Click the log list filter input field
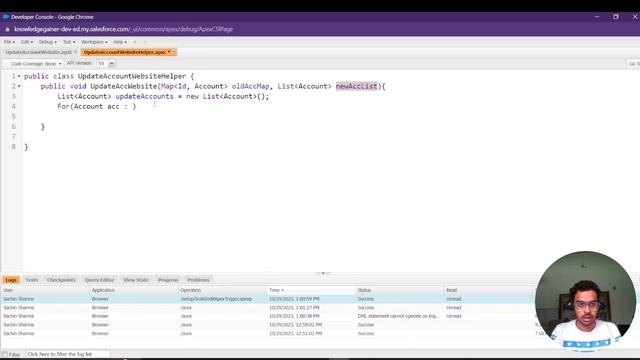 [68, 354]
